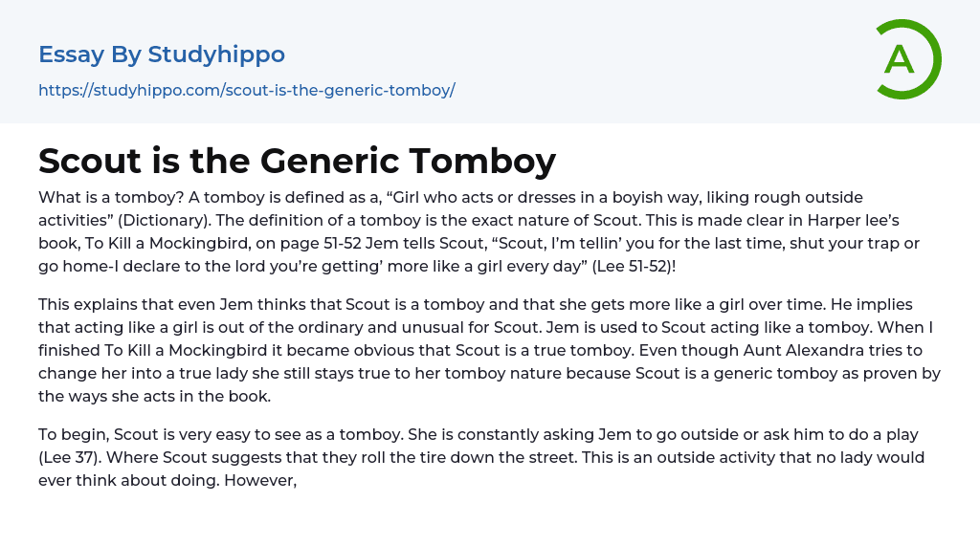Click 'This explains that even Jem thinks' sentence

click(172, 304)
